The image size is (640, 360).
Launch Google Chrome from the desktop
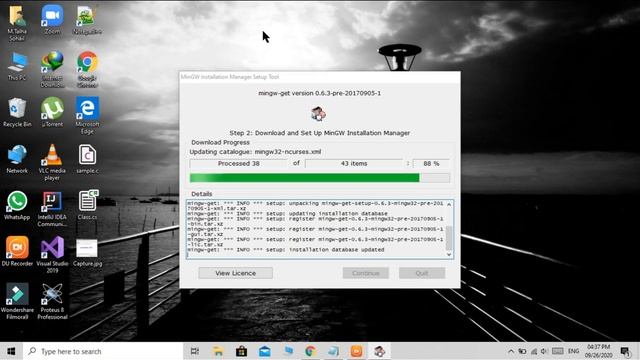[x=87, y=69]
